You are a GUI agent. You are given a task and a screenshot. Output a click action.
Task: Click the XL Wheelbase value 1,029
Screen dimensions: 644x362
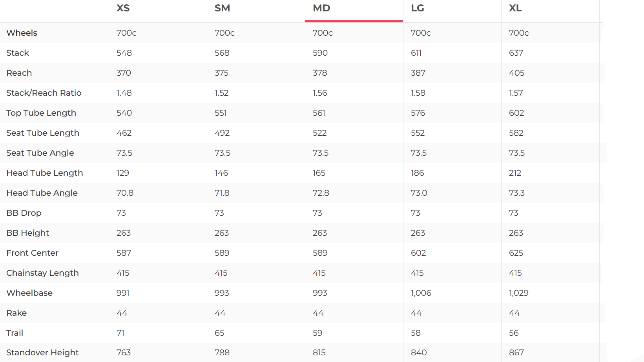[519, 293]
